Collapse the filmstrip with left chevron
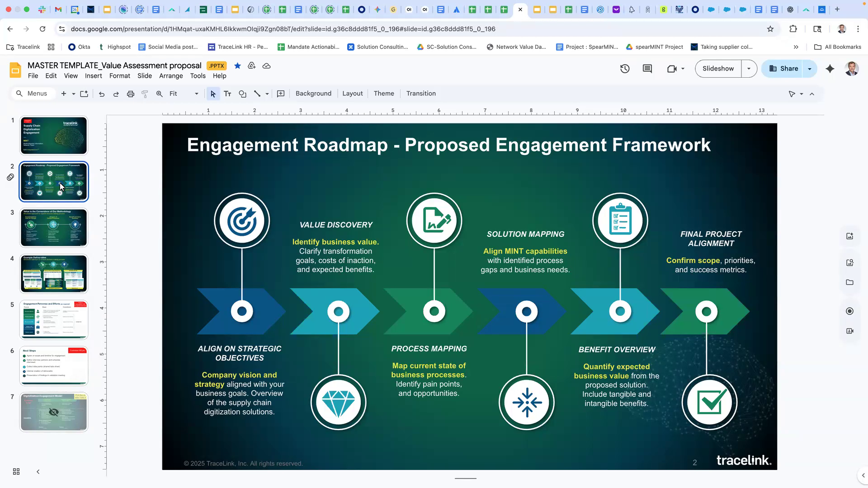The width and height of the screenshot is (868, 488). coord(38,472)
